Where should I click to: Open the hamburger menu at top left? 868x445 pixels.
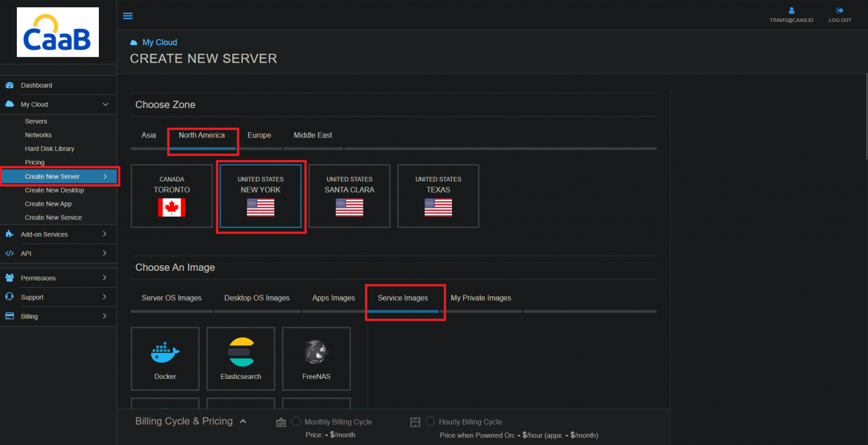(128, 15)
